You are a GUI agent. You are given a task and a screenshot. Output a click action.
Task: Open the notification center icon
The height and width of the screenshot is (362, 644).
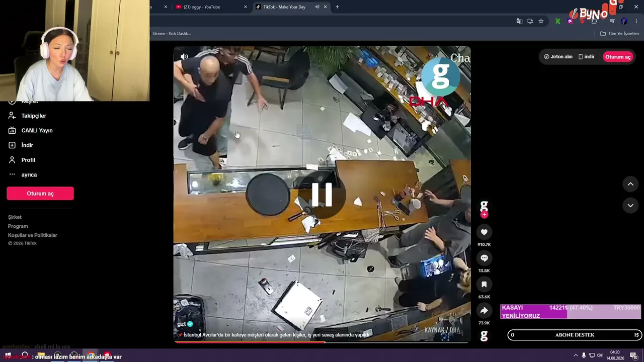point(633,356)
